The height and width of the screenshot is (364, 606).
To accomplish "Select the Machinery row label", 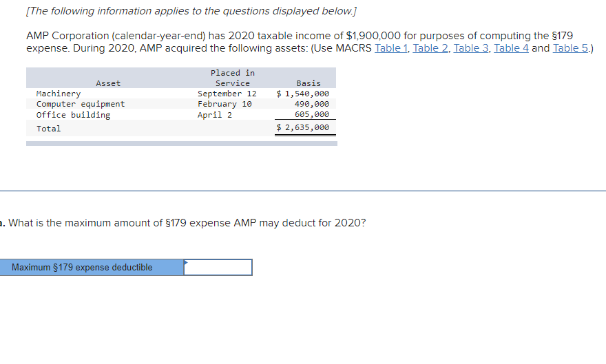I will coord(59,94).
